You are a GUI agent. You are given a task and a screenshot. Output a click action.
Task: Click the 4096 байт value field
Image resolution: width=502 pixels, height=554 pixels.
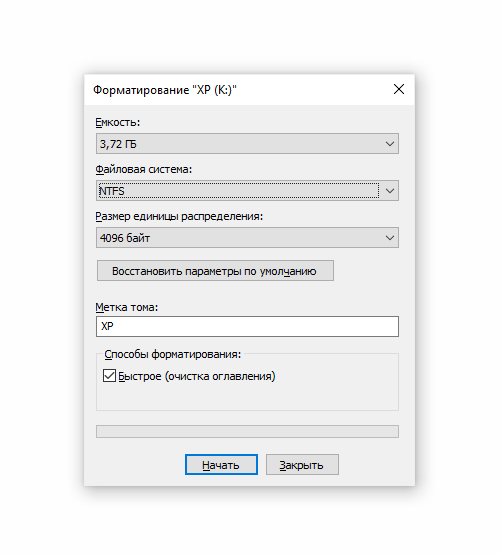(x=247, y=238)
